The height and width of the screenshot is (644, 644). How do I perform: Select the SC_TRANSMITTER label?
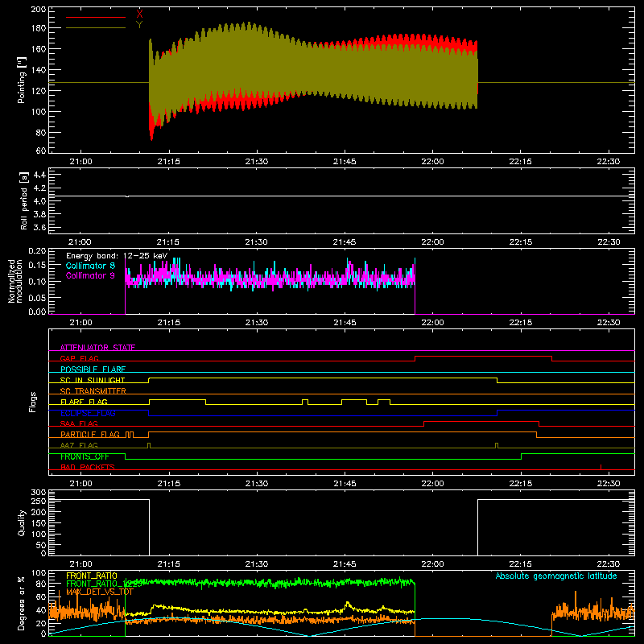point(93,391)
